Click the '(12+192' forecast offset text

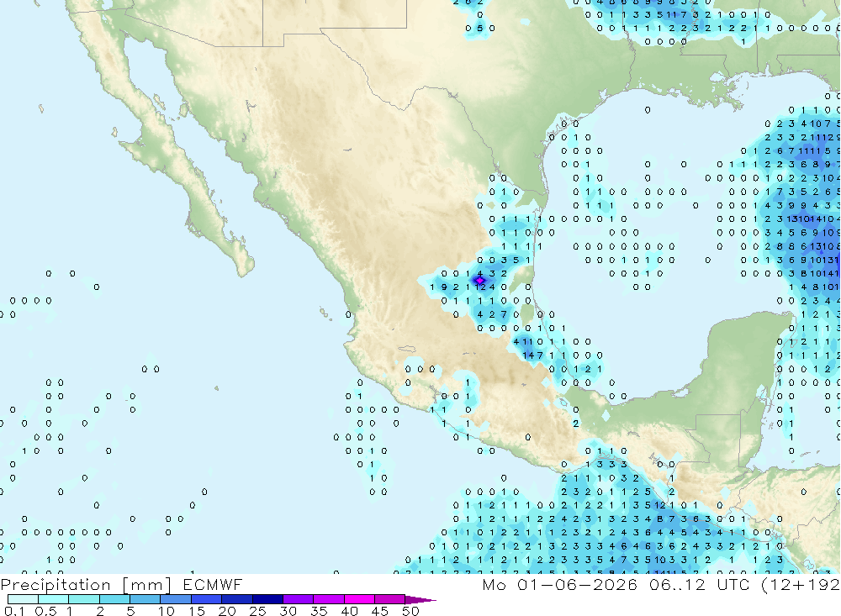point(801,585)
